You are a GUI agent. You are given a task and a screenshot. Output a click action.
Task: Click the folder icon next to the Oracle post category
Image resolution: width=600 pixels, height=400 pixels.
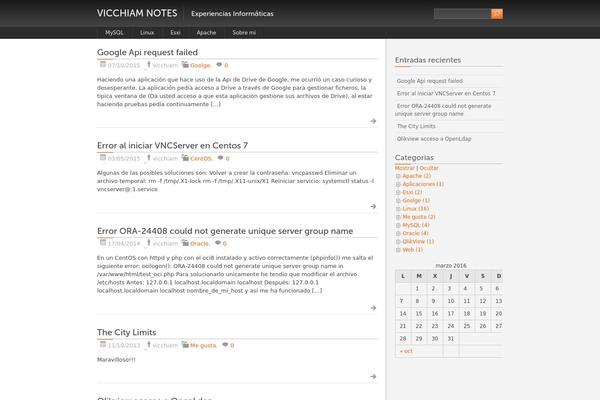(x=185, y=243)
